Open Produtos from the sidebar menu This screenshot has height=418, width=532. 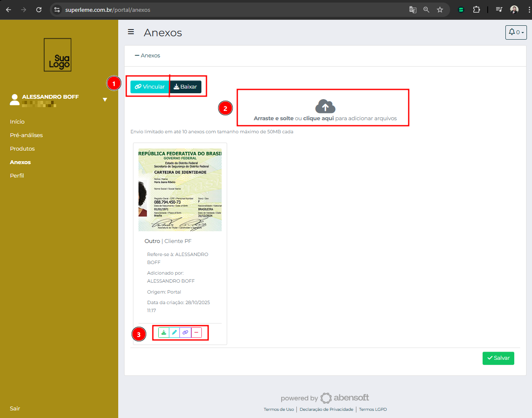click(22, 149)
